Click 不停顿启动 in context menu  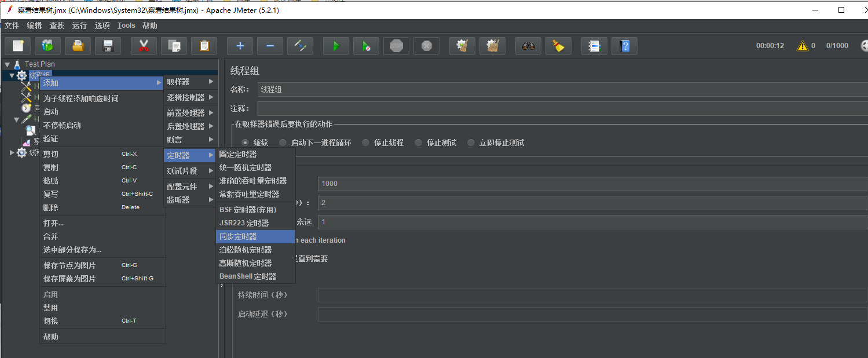[102, 125]
